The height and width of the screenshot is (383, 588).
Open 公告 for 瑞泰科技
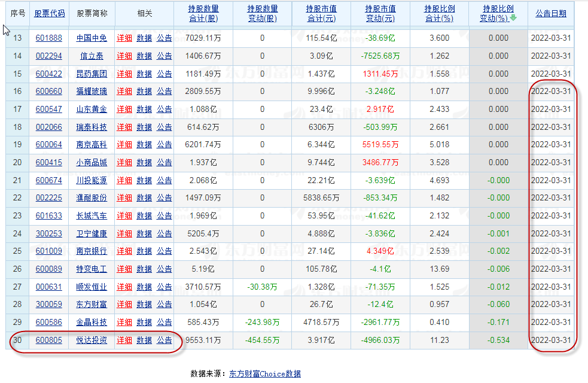click(164, 127)
